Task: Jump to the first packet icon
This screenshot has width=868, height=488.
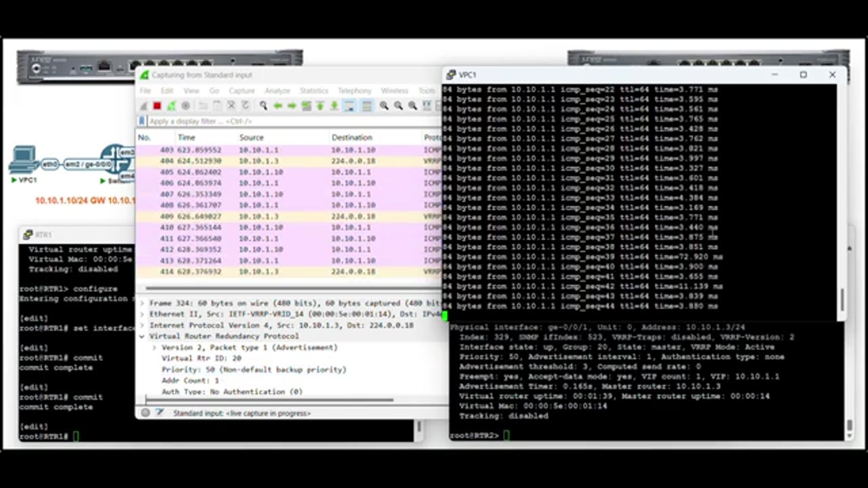Action: point(320,106)
